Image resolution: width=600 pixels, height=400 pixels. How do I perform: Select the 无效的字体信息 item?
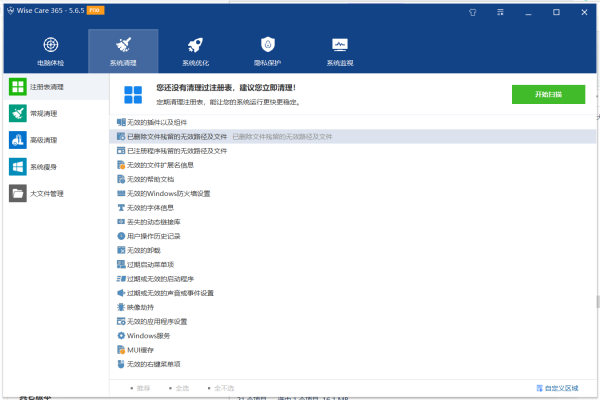click(145, 207)
